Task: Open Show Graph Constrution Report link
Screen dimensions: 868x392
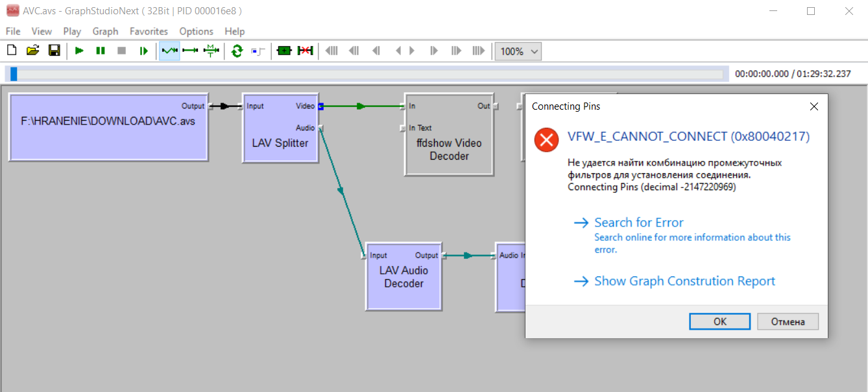Action: coord(684,281)
